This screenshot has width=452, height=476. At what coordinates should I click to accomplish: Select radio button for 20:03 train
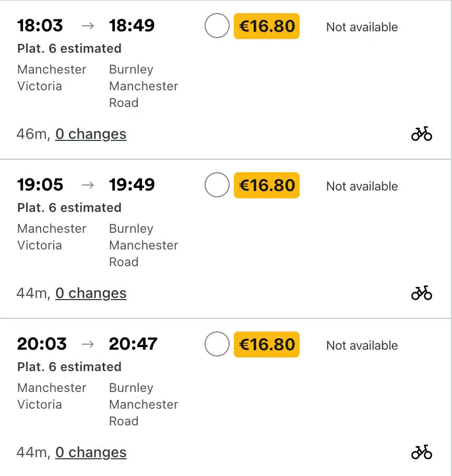point(217,343)
